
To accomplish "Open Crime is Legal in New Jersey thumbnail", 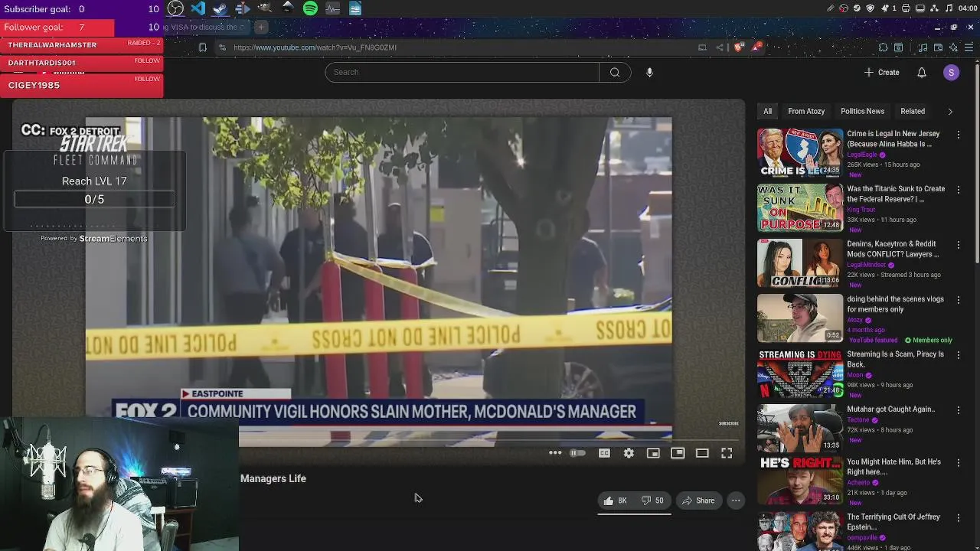I will click(x=799, y=152).
